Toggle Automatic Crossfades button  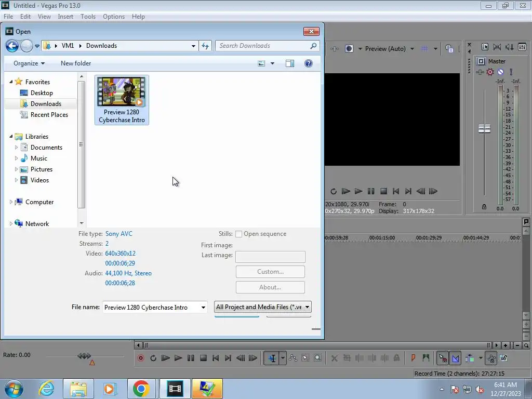[455, 358]
